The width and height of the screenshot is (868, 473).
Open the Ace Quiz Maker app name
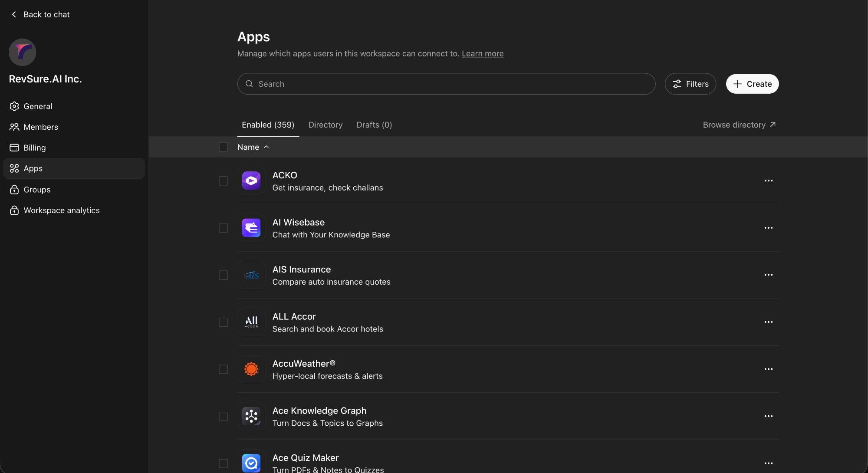tap(306, 458)
